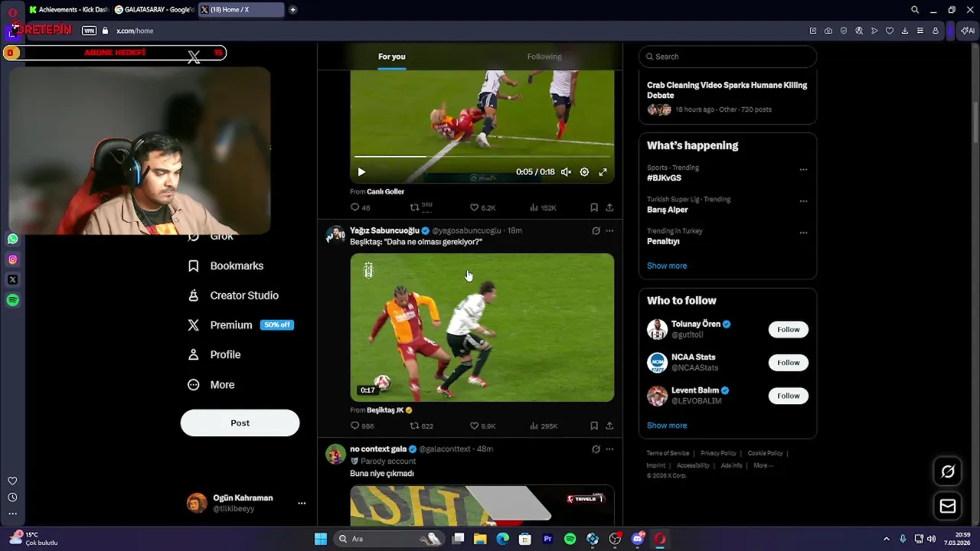Open WhatsApp in Opera sidebar

[12, 239]
